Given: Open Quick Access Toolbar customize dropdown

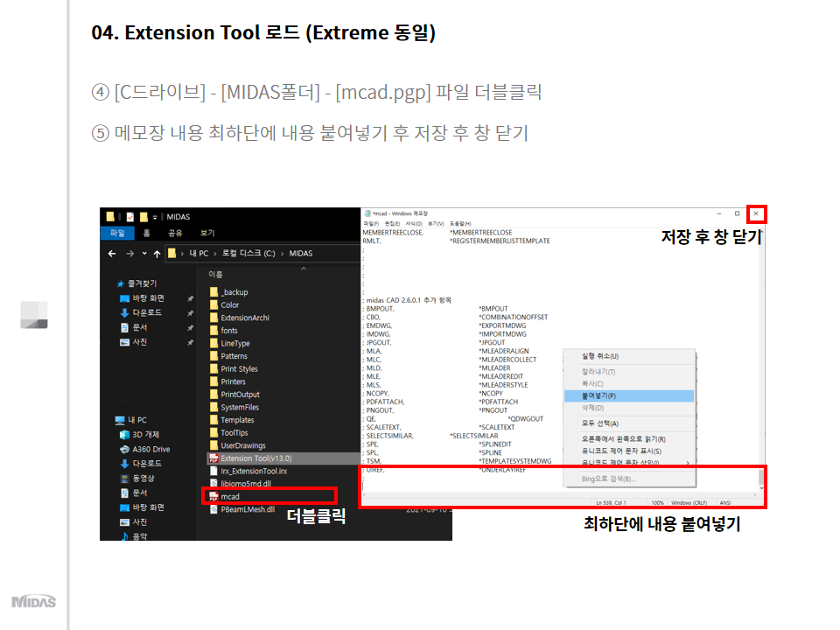Looking at the screenshot, I should [x=155, y=217].
